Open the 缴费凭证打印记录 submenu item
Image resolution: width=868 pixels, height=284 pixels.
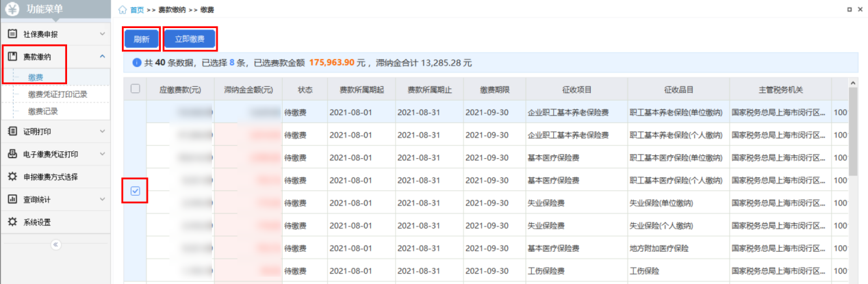pos(58,94)
